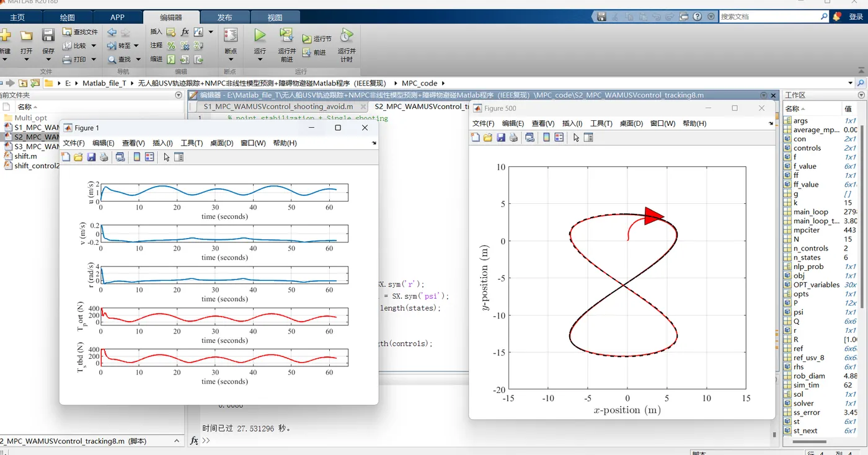Toggle Insert Legend in Figure 500 toolbar
This screenshot has width=868, height=455.
coord(559,138)
